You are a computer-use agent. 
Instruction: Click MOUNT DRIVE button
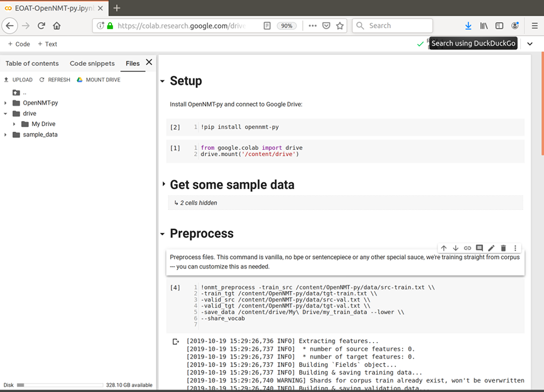[x=98, y=80]
